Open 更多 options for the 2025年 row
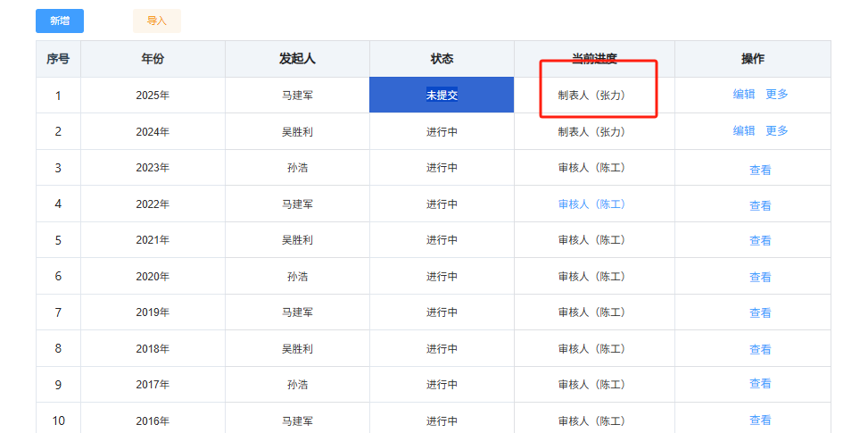 point(776,95)
